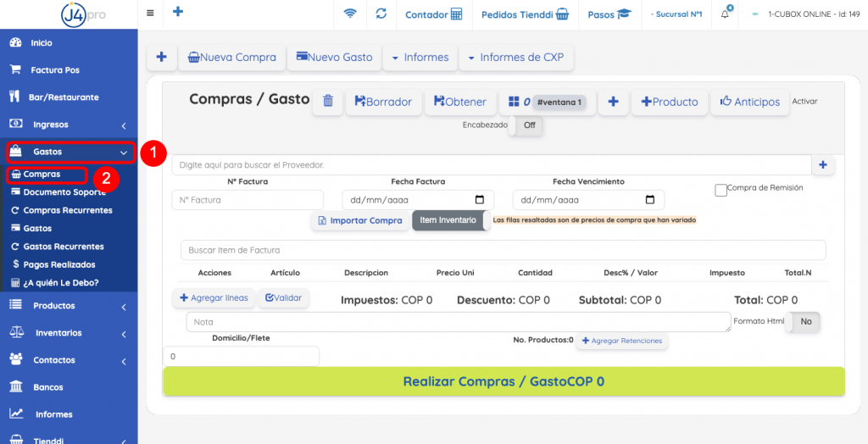Image resolution: width=868 pixels, height=444 pixels.
Task: Click the notifications bell icon
Action: pyautogui.click(x=726, y=14)
